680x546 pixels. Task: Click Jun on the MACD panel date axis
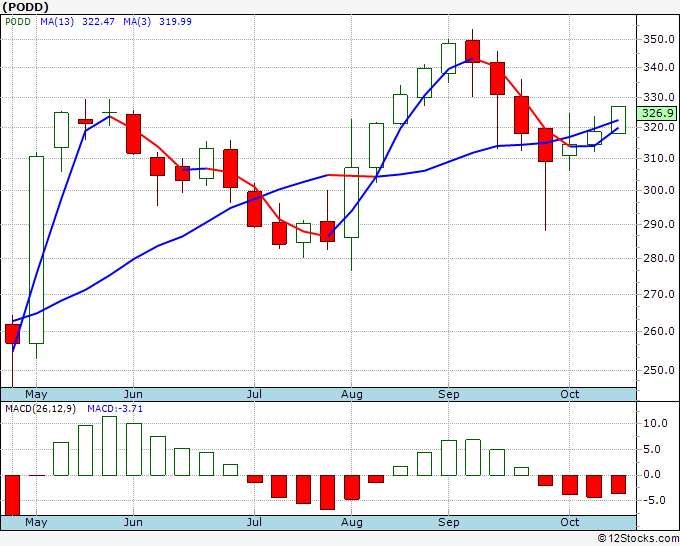pos(133,522)
